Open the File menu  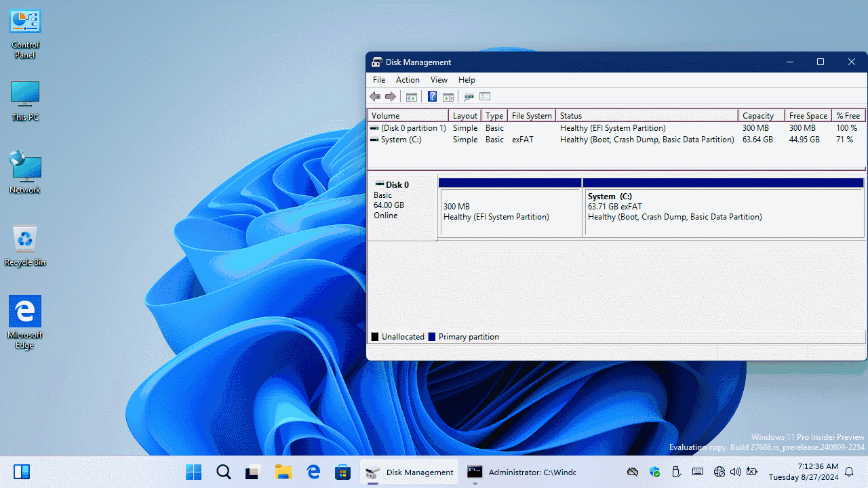point(379,80)
